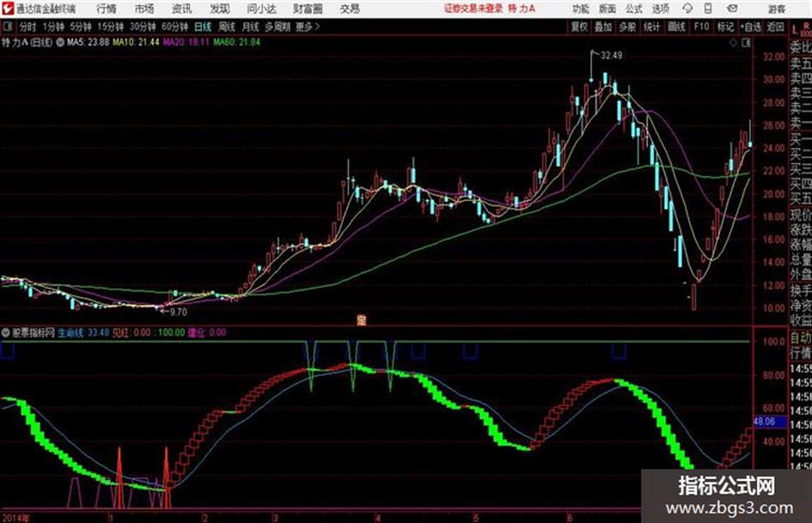Click the 换手 row in right panel
Screen dimensions: 812x523
pyautogui.click(x=801, y=290)
